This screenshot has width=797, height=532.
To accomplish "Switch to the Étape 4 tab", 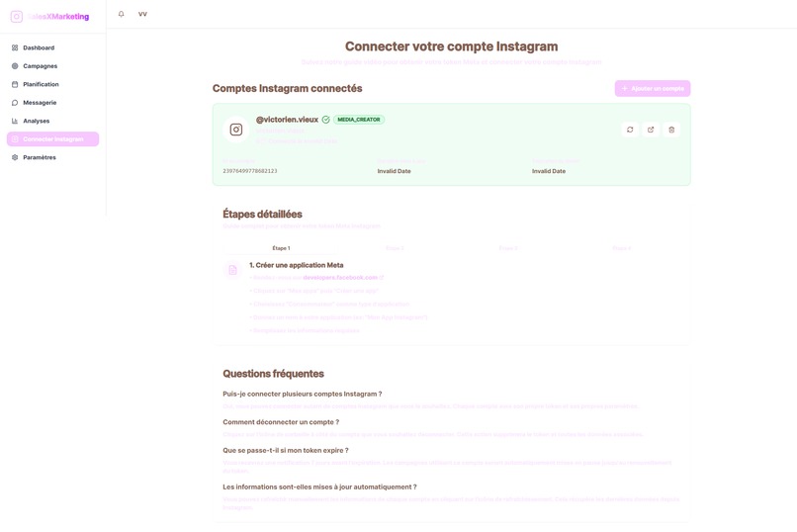I will tap(622, 248).
